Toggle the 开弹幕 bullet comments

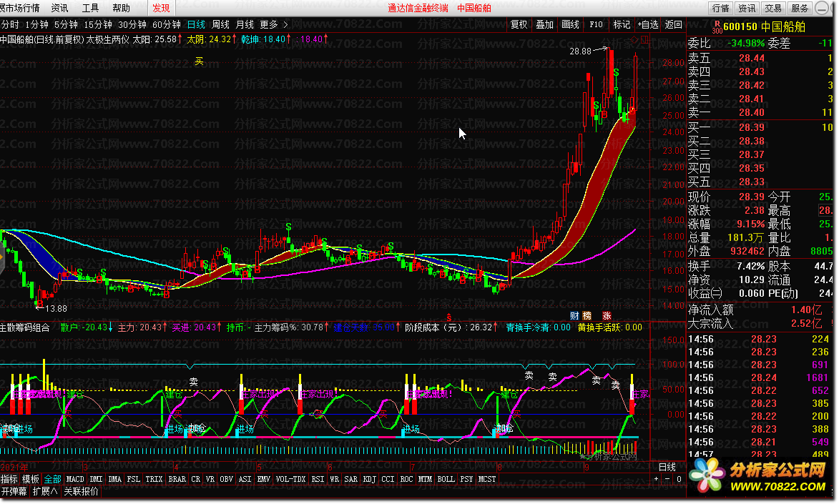(x=14, y=491)
